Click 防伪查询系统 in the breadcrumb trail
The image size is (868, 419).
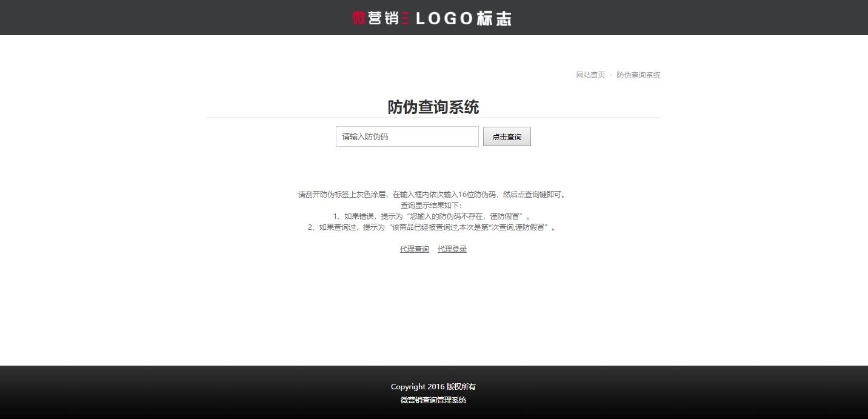[638, 75]
